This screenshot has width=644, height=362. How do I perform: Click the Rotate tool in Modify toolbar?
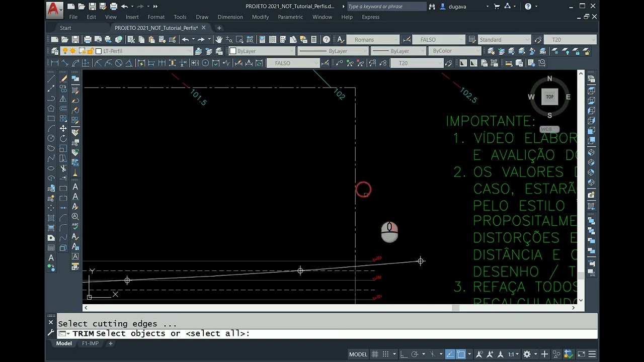click(63, 138)
